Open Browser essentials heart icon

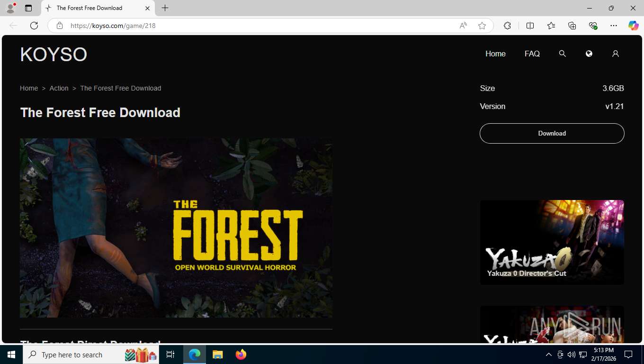[593, 26]
